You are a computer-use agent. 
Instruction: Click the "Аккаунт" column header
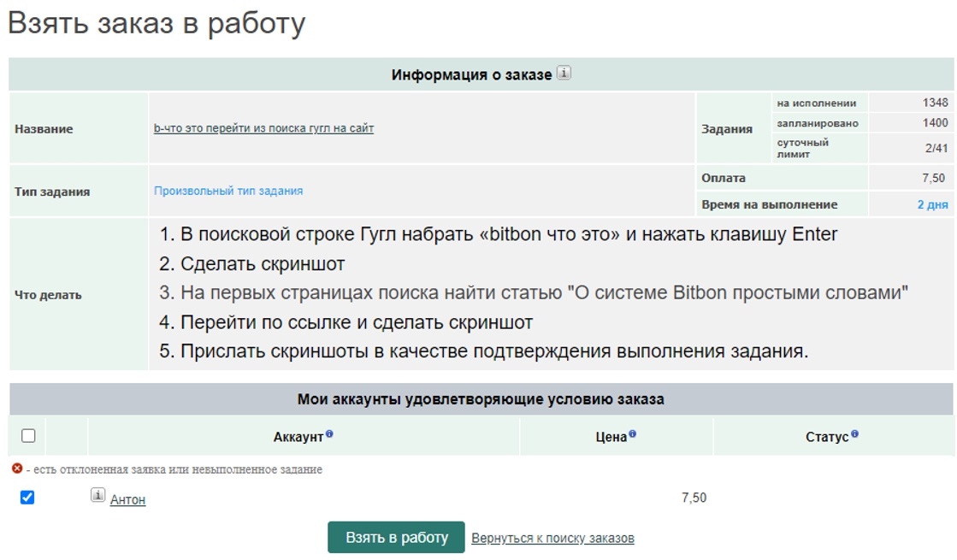point(298,437)
